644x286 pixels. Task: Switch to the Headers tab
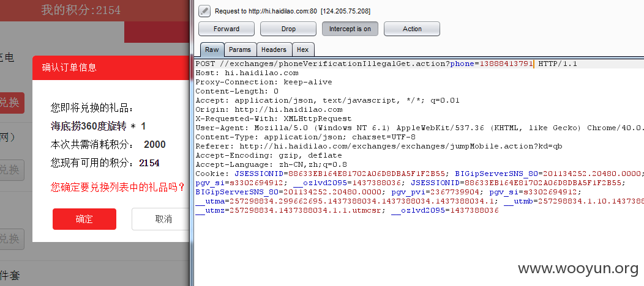[x=274, y=50]
